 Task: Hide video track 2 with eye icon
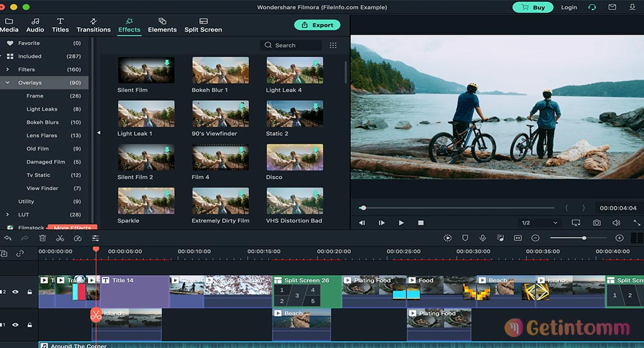pyautogui.click(x=15, y=292)
